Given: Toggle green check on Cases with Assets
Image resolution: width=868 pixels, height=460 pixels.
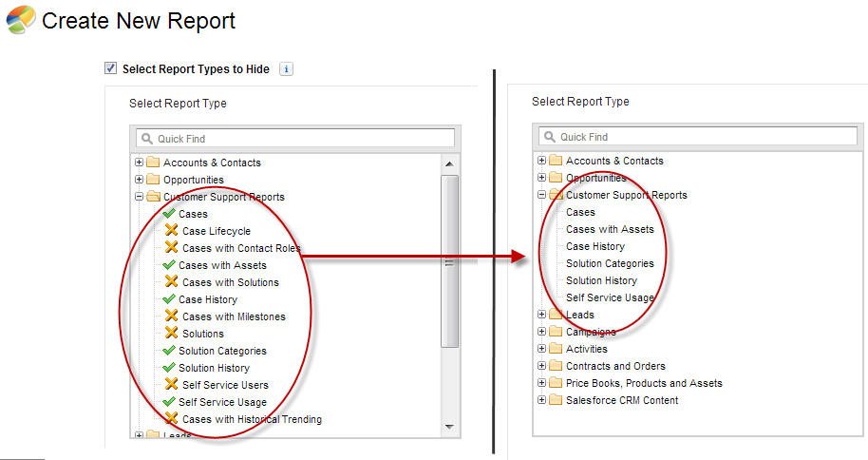Looking at the screenshot, I should click(169, 265).
